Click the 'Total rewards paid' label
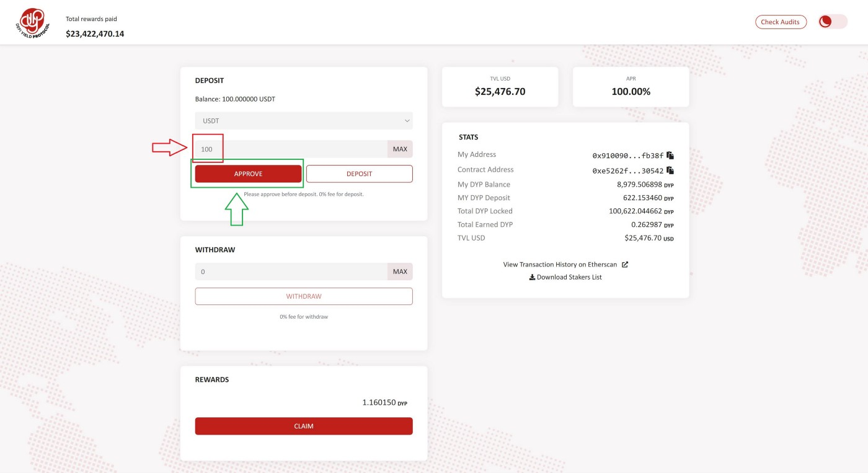868x473 pixels. pos(91,19)
